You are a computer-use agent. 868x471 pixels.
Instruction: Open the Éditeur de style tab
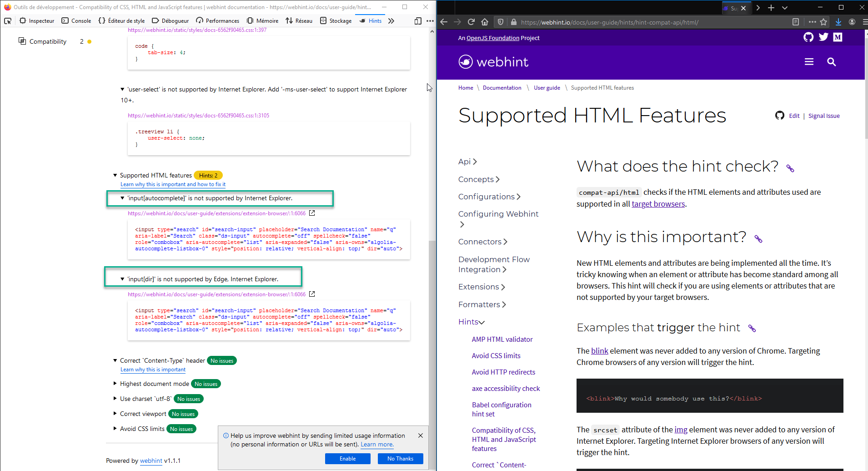[121, 21]
